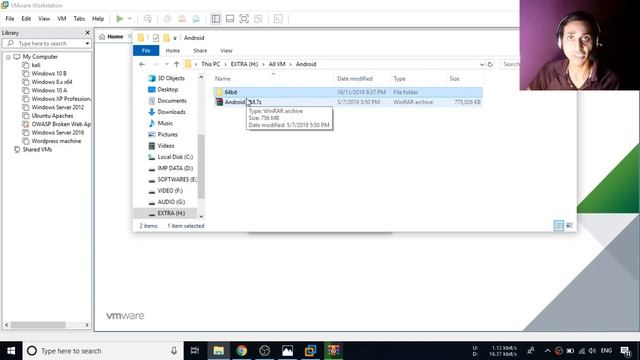
Task: Select the OWASP Broken Web Apps machine
Action: pyautogui.click(x=61, y=124)
